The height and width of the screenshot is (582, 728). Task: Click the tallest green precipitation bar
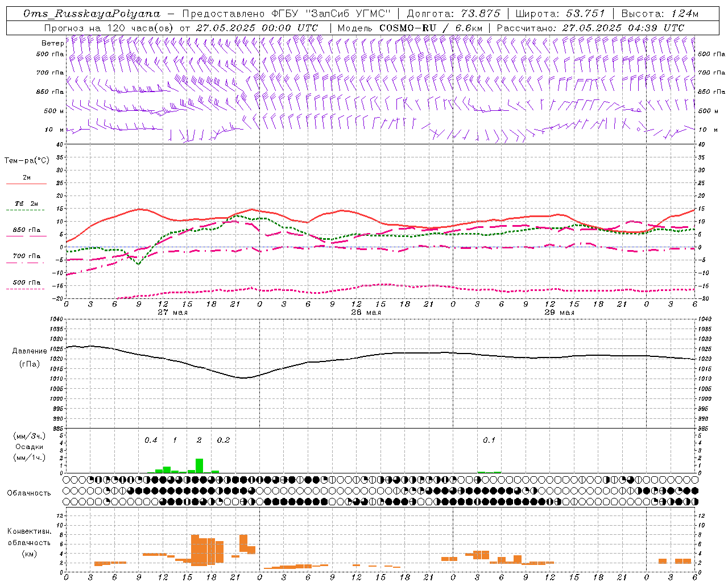coord(199,465)
